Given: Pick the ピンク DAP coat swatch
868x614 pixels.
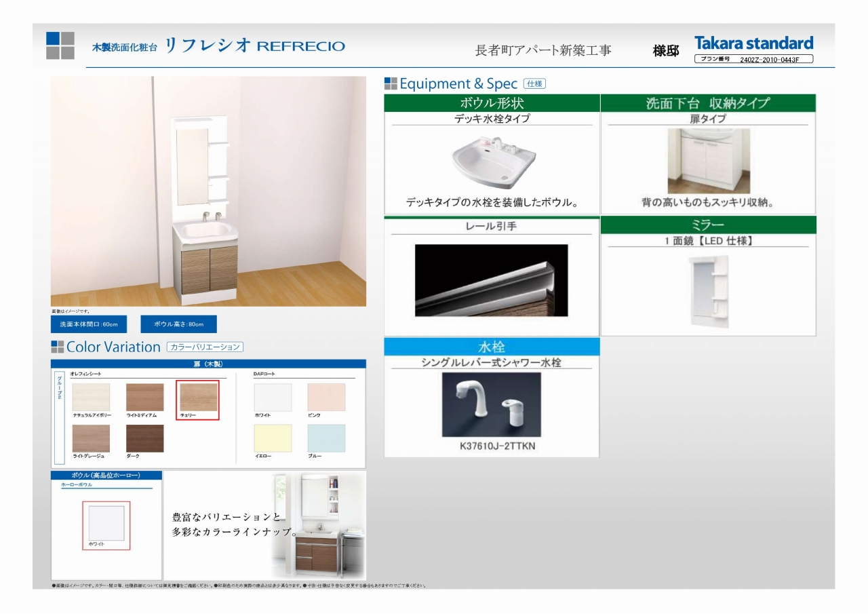Looking at the screenshot, I should [x=326, y=398].
